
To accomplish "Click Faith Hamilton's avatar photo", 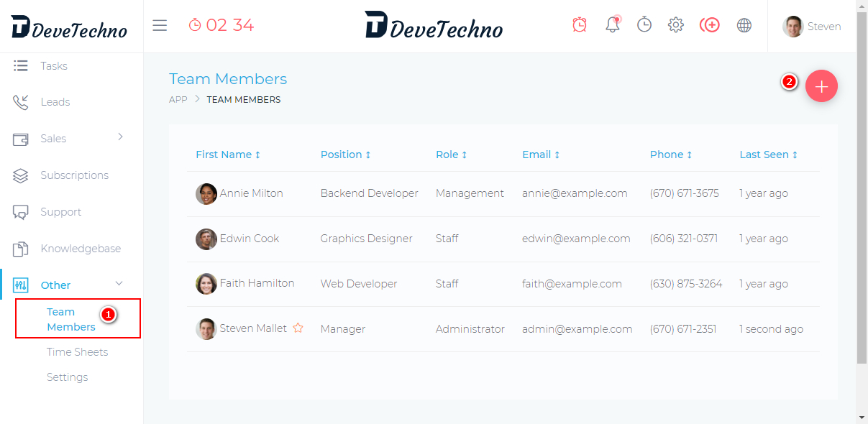I will (206, 284).
